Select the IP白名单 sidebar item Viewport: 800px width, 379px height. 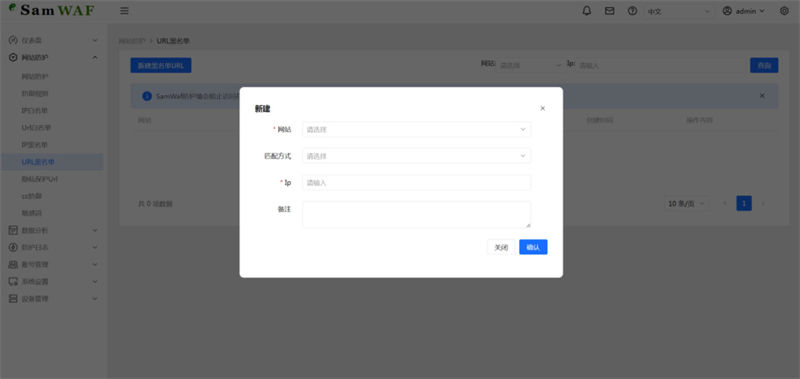pyautogui.click(x=35, y=111)
